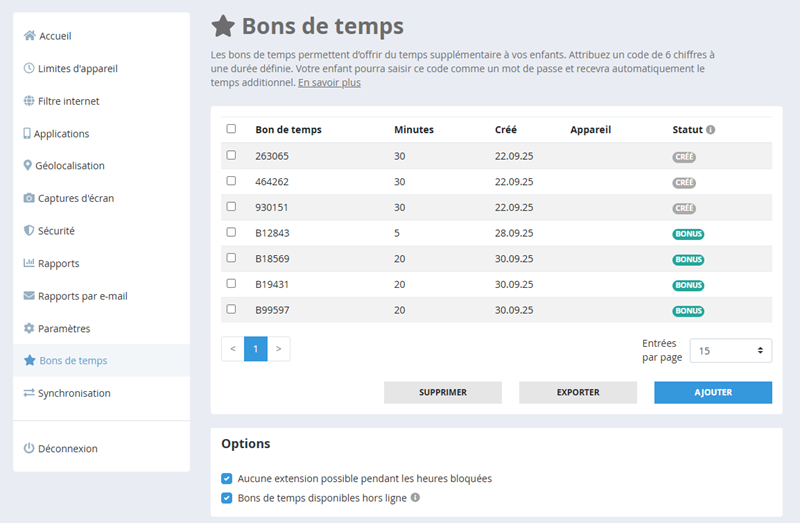Click the info icon next to Statut header
The image size is (800, 523).
coord(711,130)
